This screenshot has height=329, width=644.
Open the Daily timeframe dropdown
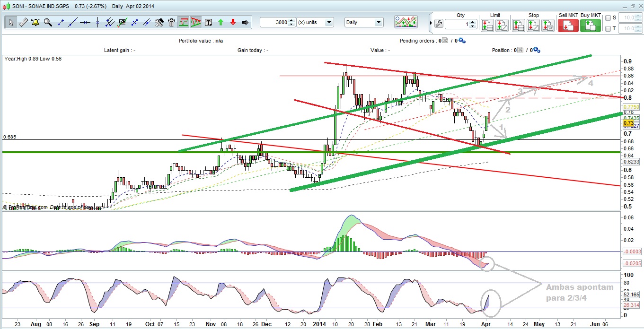[364, 22]
